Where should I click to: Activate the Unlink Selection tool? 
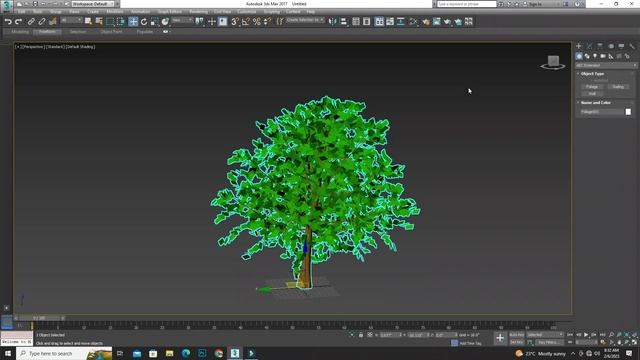42,22
